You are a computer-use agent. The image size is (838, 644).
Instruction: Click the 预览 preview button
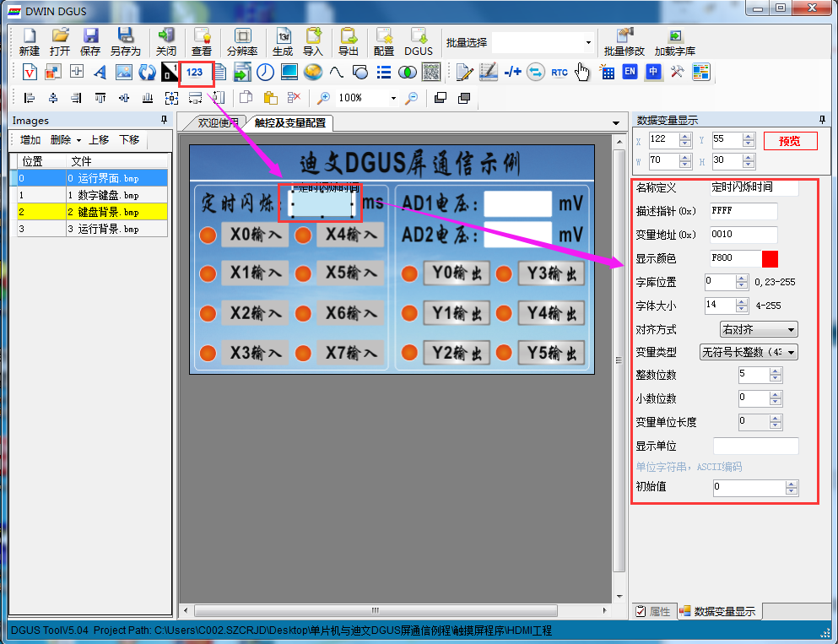click(790, 141)
